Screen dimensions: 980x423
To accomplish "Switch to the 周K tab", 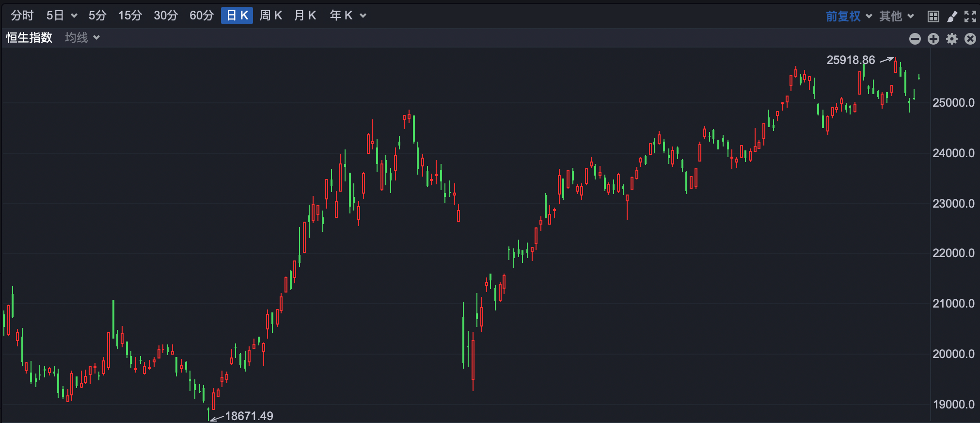I will coord(270,16).
